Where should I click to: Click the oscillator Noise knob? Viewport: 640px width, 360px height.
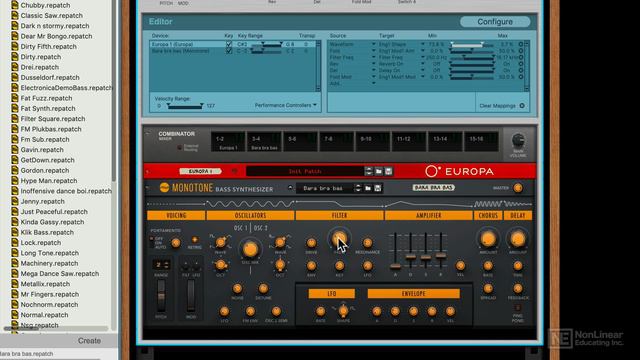pyautogui.click(x=237, y=289)
